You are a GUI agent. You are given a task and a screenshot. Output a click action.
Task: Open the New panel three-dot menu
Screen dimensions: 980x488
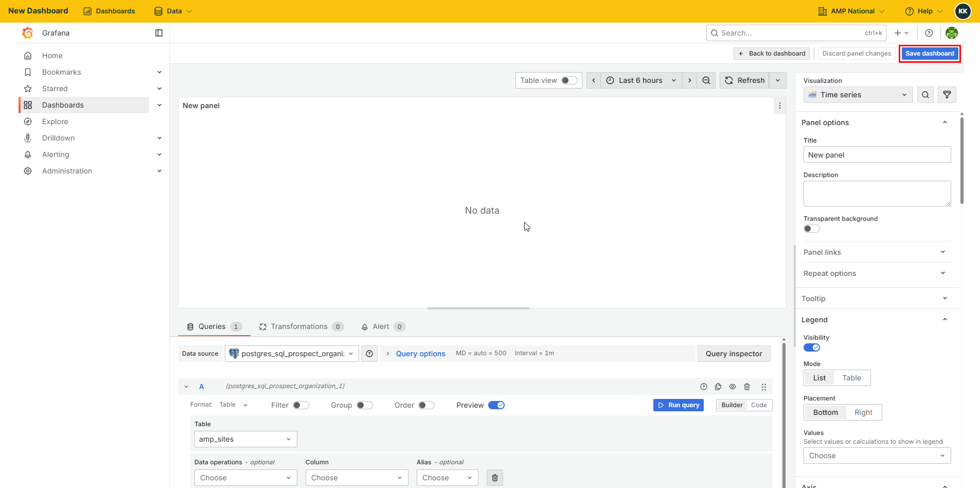point(780,106)
